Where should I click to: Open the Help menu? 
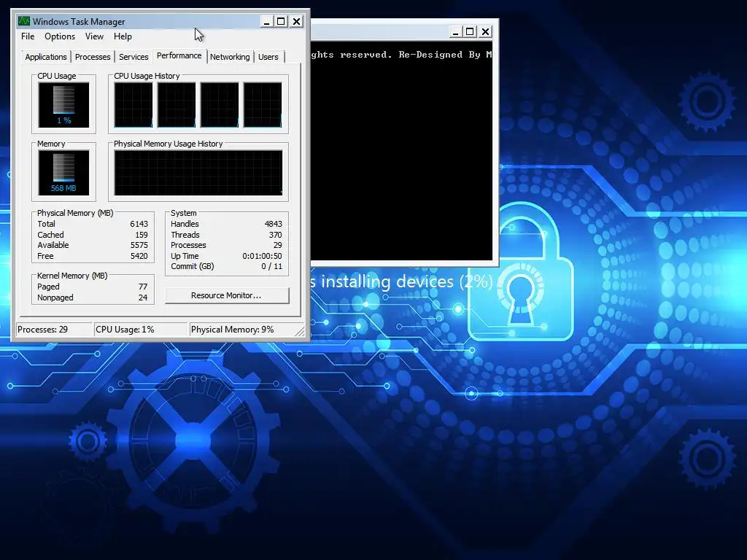click(x=123, y=36)
